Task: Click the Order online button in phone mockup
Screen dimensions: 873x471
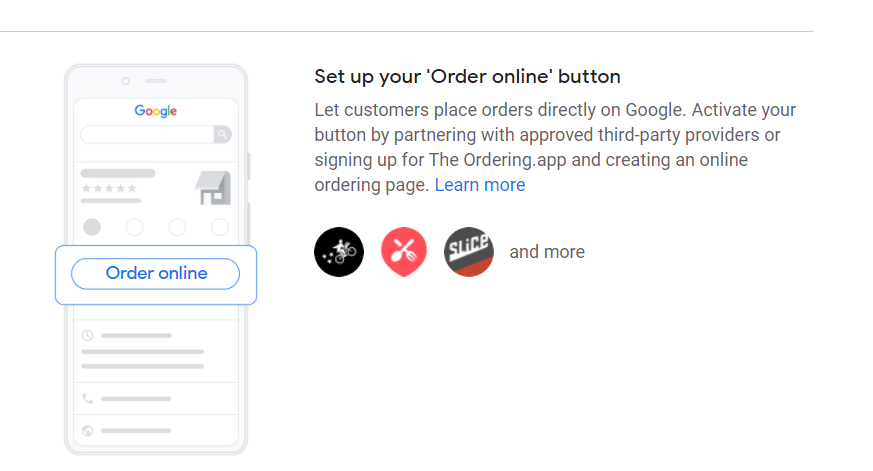Action: [155, 273]
